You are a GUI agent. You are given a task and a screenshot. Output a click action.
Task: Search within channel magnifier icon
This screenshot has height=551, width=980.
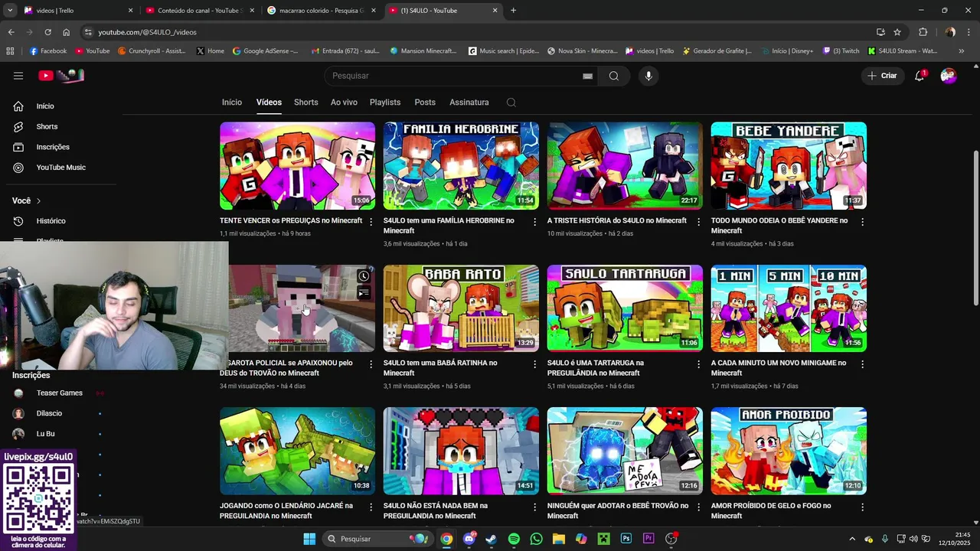pyautogui.click(x=511, y=103)
